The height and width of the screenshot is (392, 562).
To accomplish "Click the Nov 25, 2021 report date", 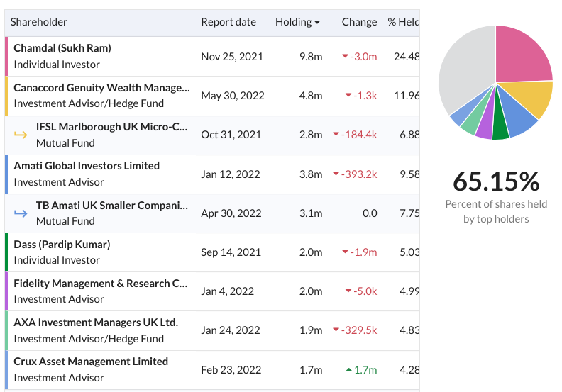I will (x=232, y=57).
